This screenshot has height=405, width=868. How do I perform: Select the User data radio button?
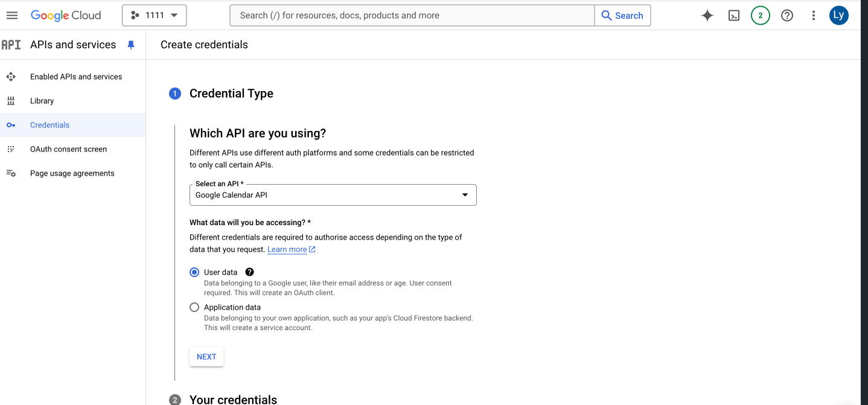[194, 272]
